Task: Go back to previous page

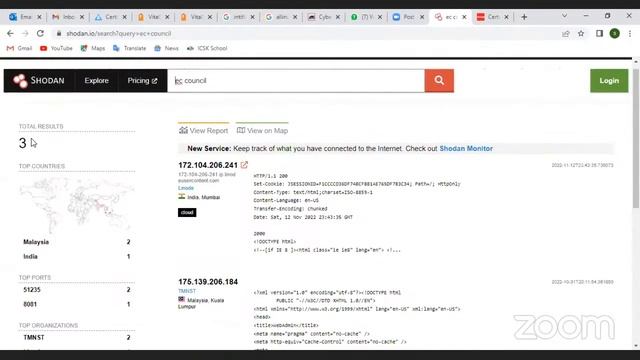Action: (10, 33)
